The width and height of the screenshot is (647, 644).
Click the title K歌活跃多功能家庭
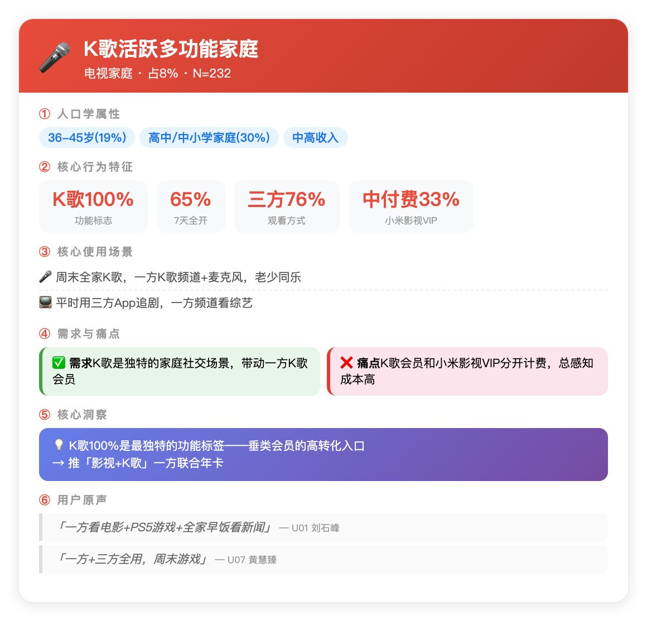[171, 49]
